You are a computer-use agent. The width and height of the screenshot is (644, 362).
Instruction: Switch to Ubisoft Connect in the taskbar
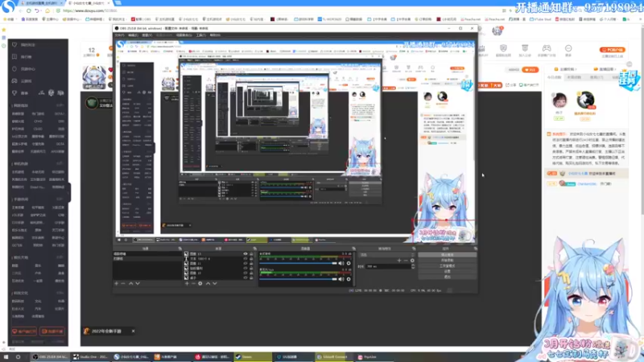click(x=333, y=357)
